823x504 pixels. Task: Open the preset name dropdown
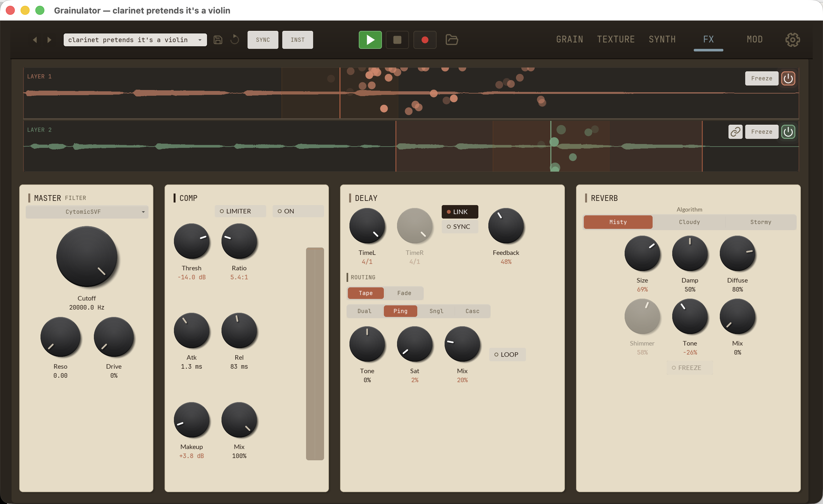point(135,40)
